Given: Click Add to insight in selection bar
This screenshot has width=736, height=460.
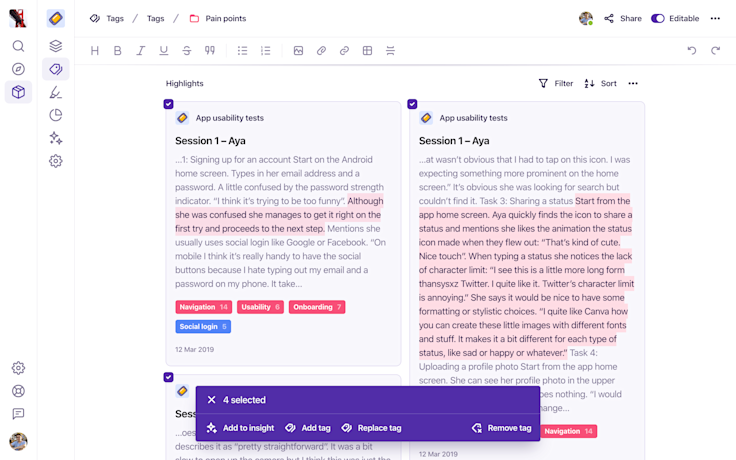Looking at the screenshot, I should [240, 428].
